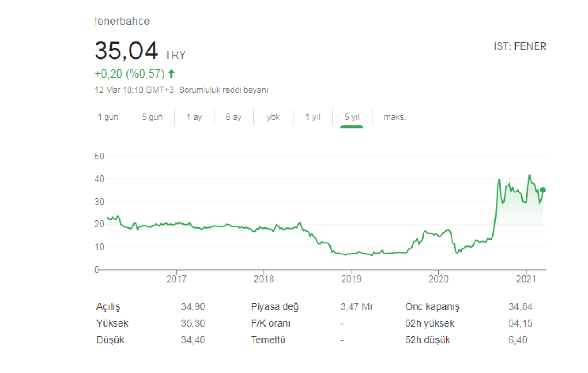Viewport: 588px width, 373px height.
Task: Click the 52h düşük label
Action: tap(428, 340)
